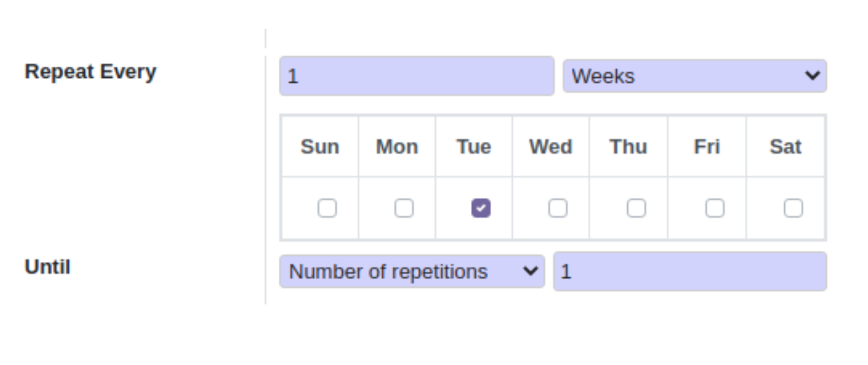868x365 pixels.
Task: Click the Thu column header text
Action: (x=628, y=147)
